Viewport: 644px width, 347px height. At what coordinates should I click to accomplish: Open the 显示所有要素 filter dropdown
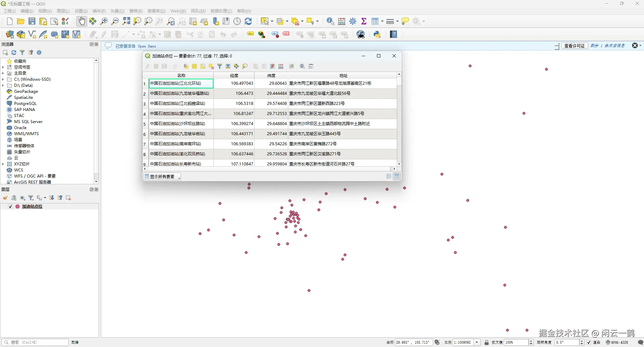(162, 177)
